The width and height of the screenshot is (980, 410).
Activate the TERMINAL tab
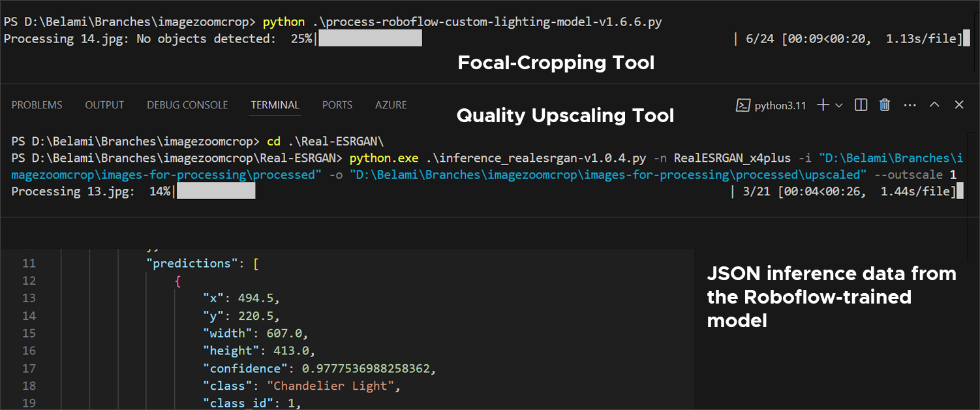(275, 105)
